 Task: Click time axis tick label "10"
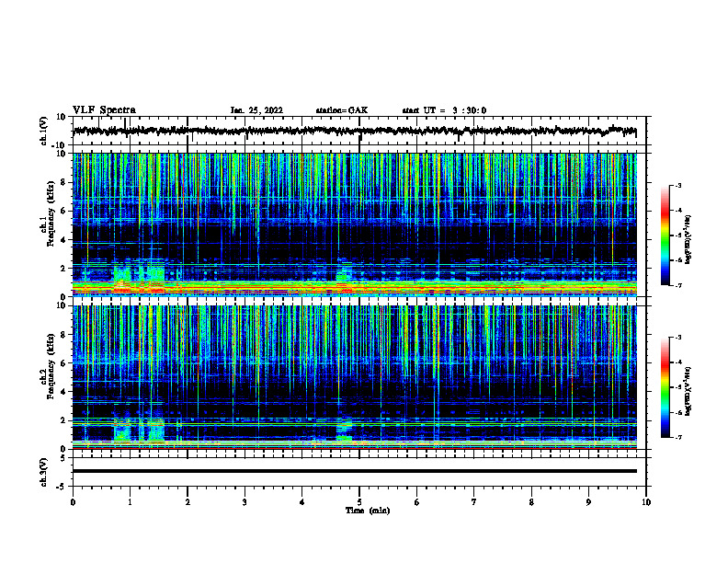click(646, 502)
